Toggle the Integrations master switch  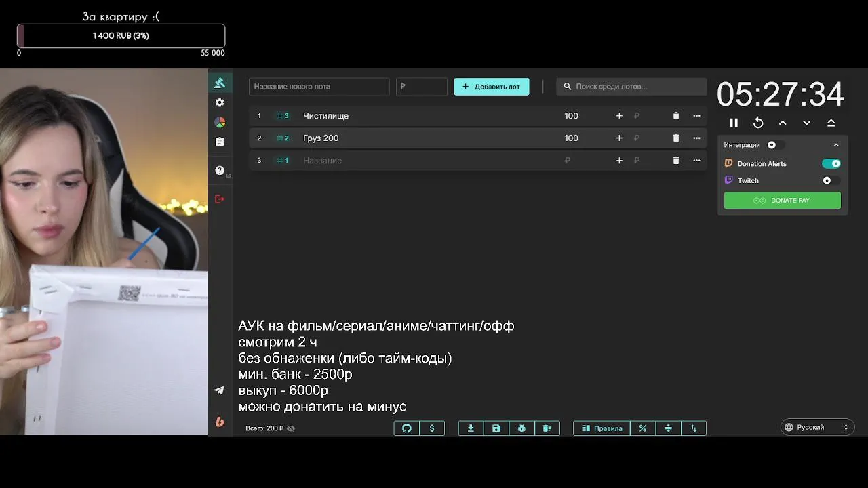pos(775,145)
